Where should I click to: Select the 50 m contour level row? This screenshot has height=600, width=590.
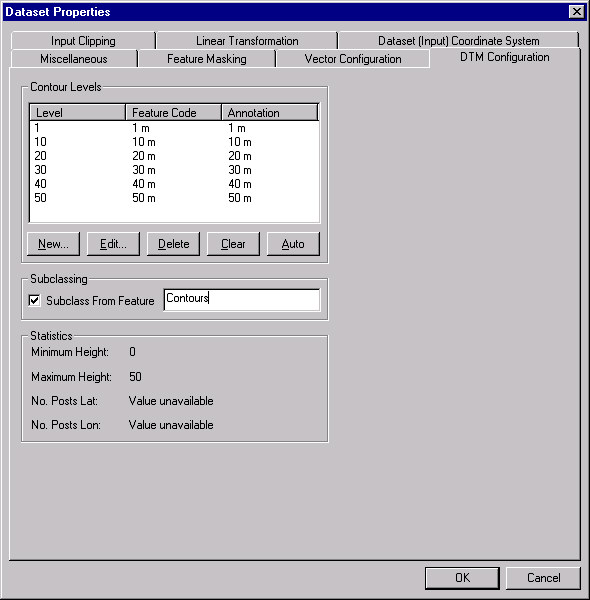[x=174, y=198]
